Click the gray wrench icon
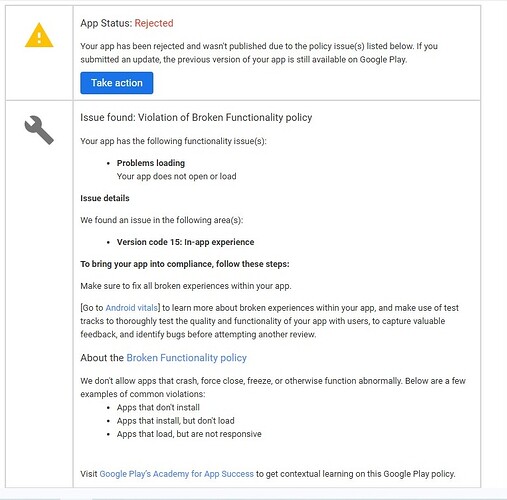507x500 pixels. [39, 130]
